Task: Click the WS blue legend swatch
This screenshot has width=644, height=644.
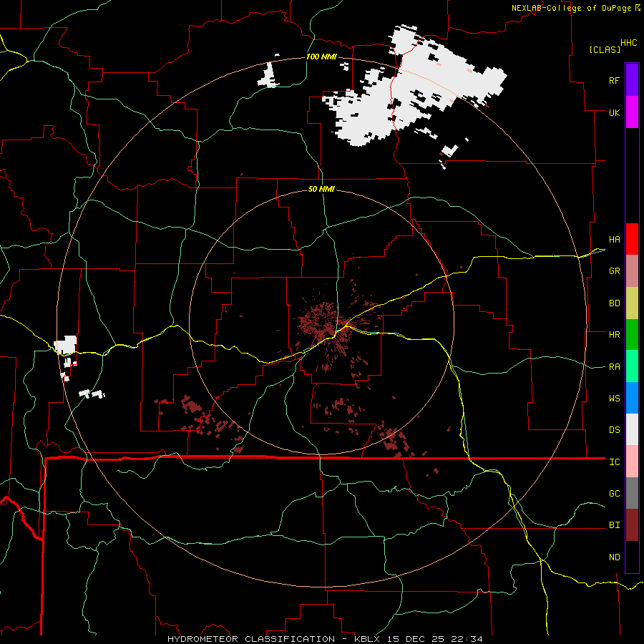Action: tap(632, 398)
